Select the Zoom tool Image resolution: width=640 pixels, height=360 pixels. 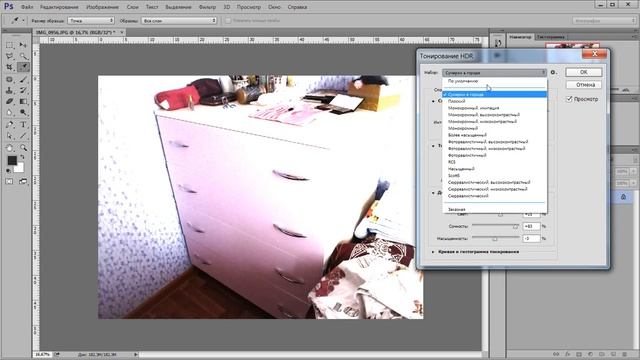(23, 148)
